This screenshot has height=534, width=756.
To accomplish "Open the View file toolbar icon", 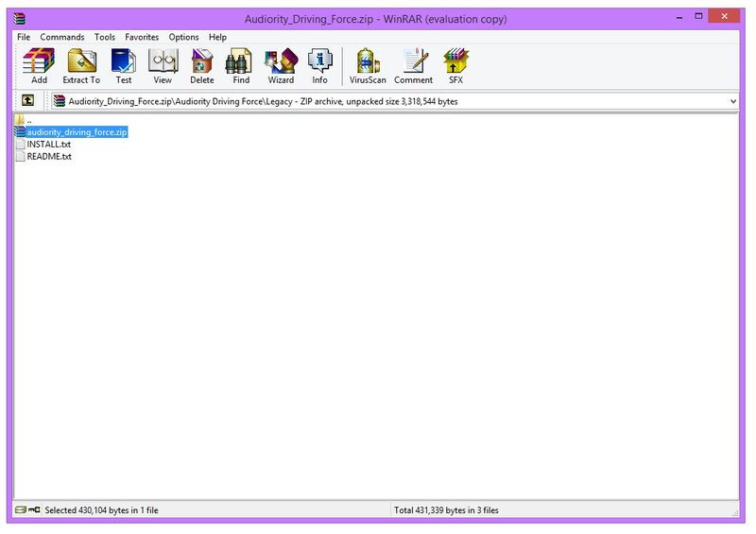I will pos(163,65).
